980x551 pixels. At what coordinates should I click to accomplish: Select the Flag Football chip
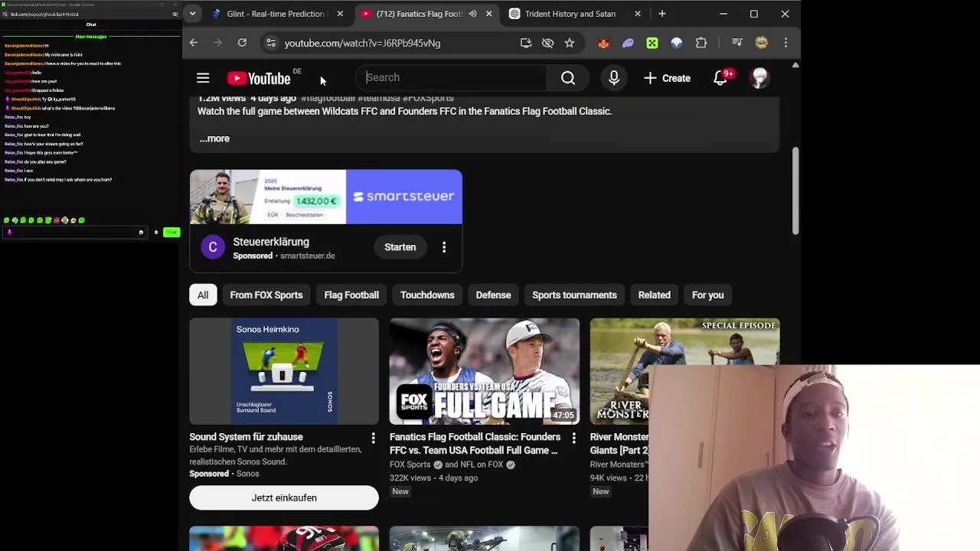(351, 295)
